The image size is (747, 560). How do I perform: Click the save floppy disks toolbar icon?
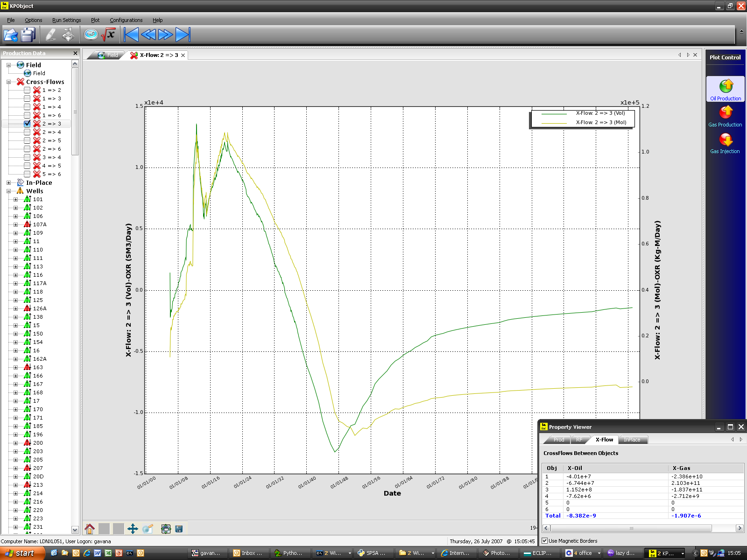(x=28, y=35)
